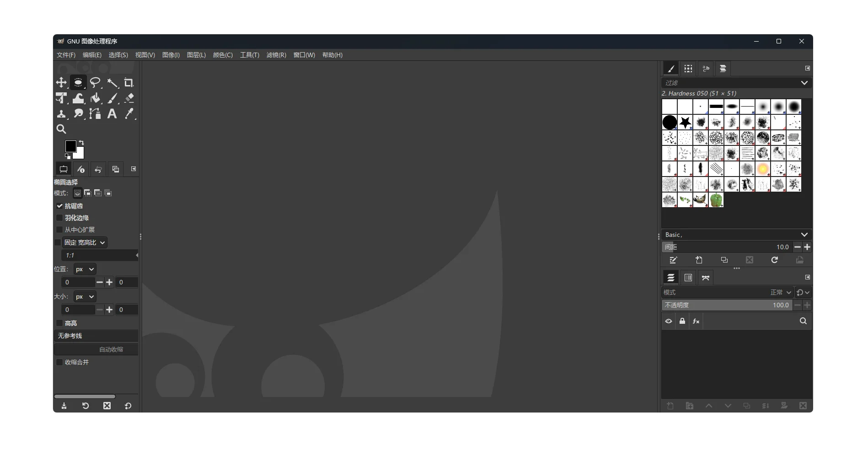The width and height of the screenshot is (868, 450).
Task: Switch to the Patterns tab
Action: point(688,69)
